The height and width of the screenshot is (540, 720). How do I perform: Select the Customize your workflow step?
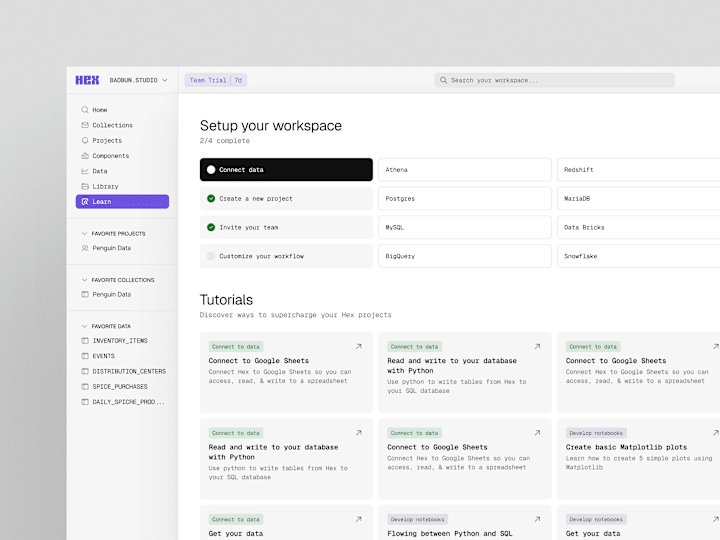tap(286, 256)
